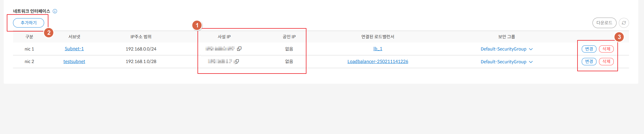644x134 pixels.
Task: Expand Default-SecurityGroup dropdown for nic 2
Action: [x=531, y=62]
